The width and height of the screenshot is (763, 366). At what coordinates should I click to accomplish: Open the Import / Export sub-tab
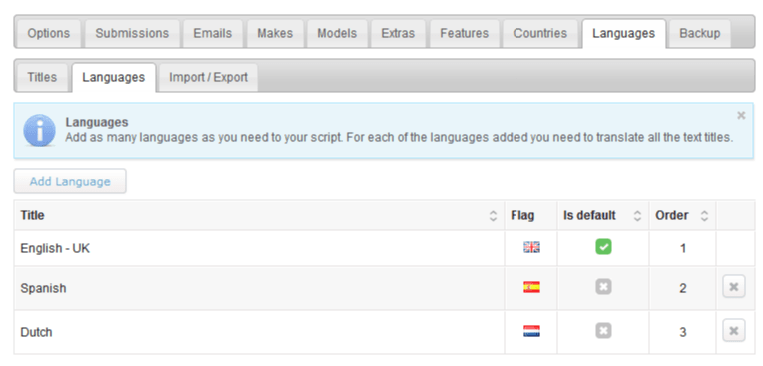click(208, 77)
